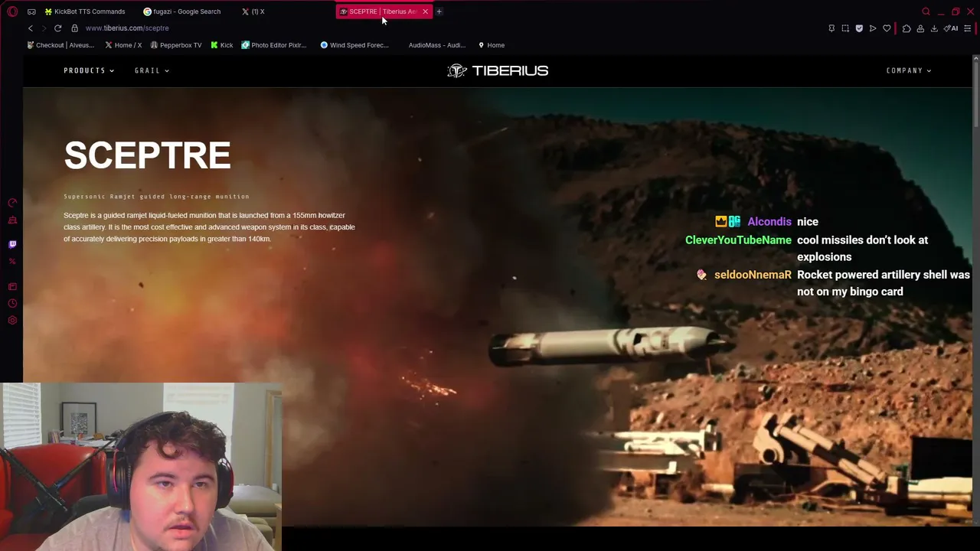Open the player arrow icon in the address bar

point(873,28)
